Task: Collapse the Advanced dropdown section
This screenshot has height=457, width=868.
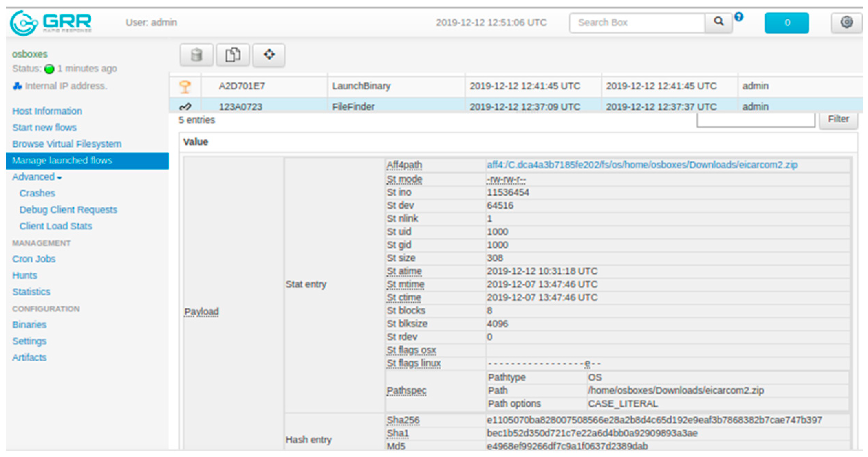Action: pos(37,177)
